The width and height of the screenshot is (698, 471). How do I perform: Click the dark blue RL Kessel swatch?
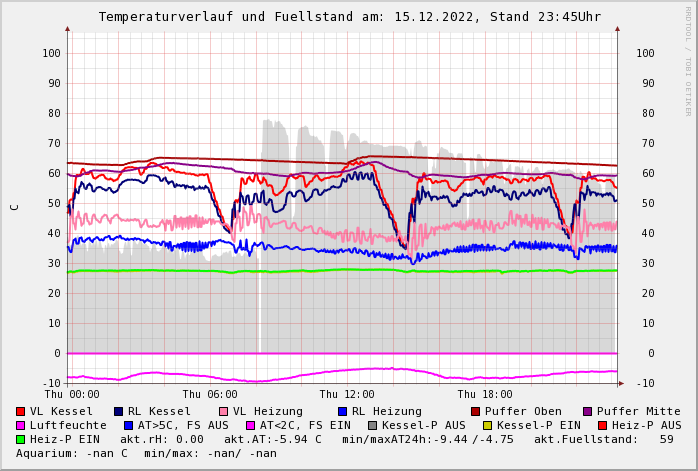118,412
